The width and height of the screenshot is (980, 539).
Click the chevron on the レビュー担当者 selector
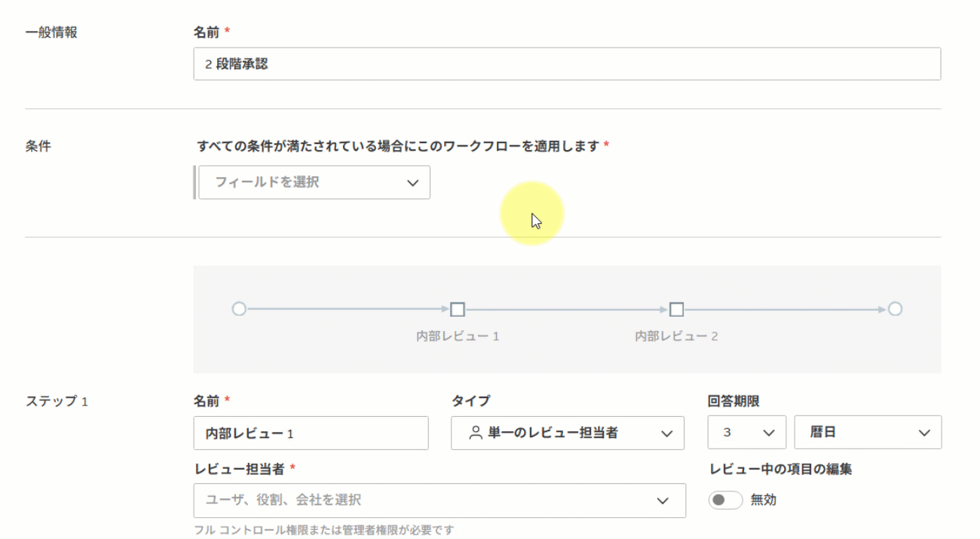click(663, 500)
